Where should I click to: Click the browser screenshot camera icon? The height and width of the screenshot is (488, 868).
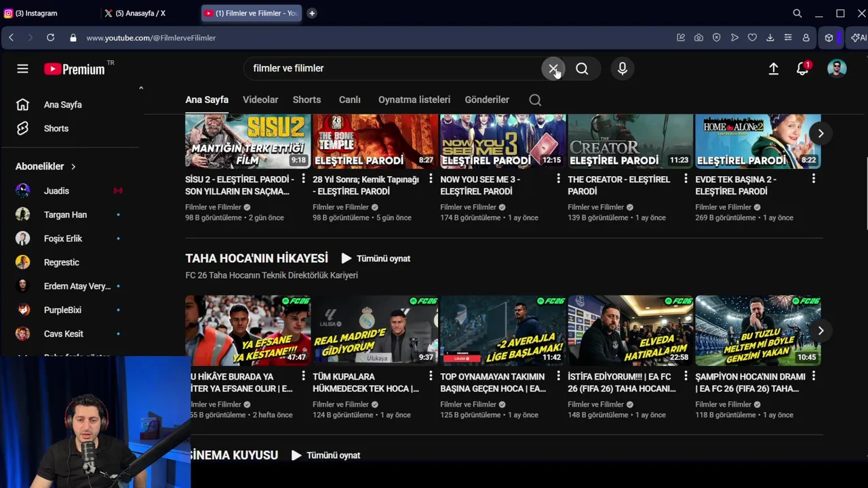click(698, 38)
